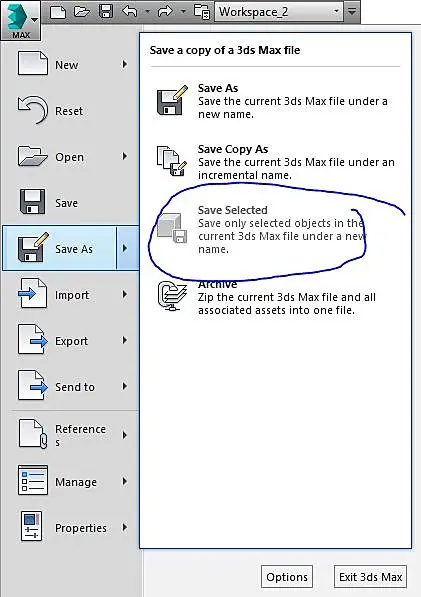Viewport: 421px width, 597px height.
Task: Click the Archive clamp icon
Action: coord(172,296)
